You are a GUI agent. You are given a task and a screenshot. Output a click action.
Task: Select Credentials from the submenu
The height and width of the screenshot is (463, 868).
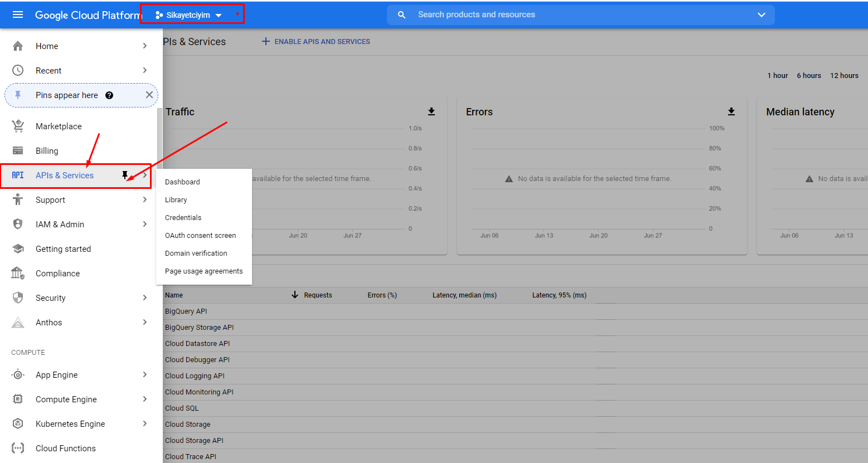pos(183,217)
